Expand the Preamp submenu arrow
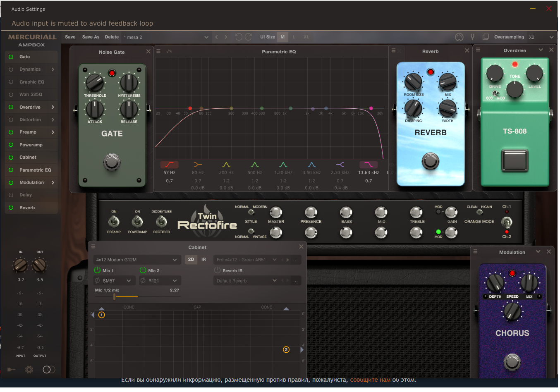The width and height of the screenshot is (560, 392). tap(53, 132)
